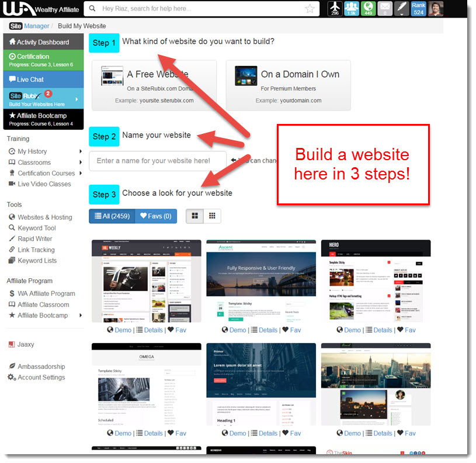
Task: Click Keyword Tool magnifier icon
Action: point(12,227)
